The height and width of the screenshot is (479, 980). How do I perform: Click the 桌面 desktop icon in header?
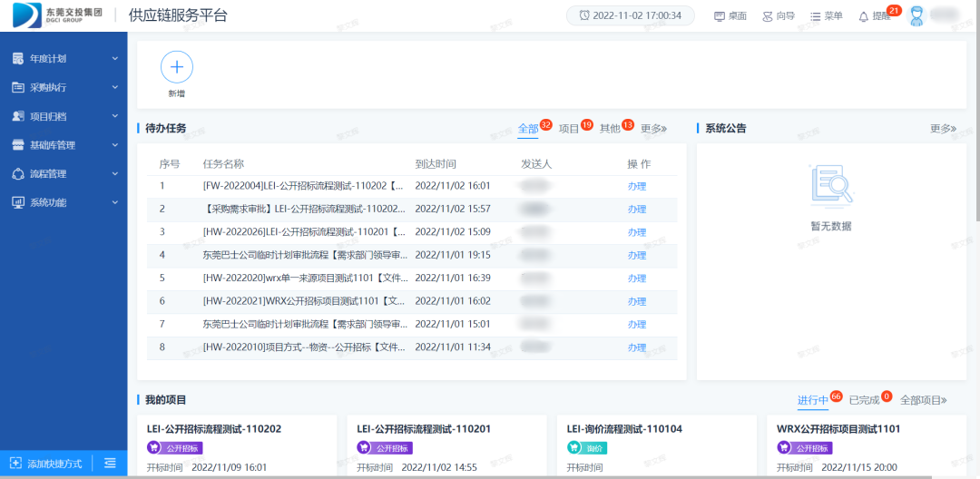[x=720, y=16]
